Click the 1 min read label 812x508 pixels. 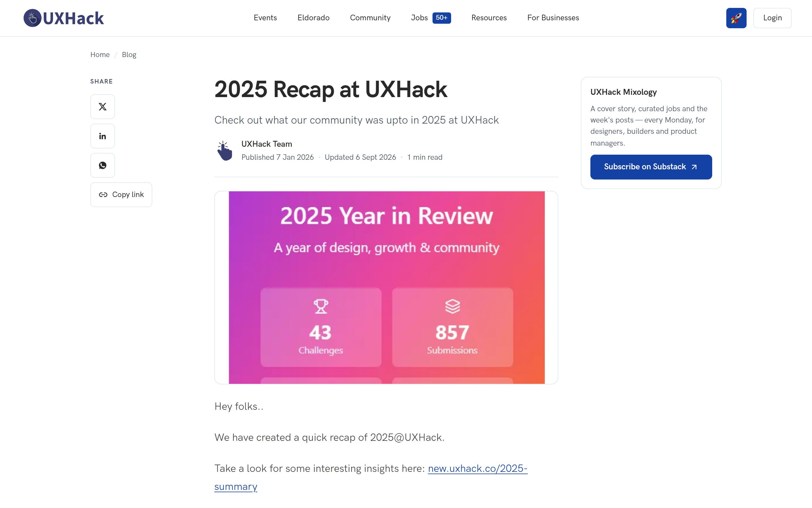(x=425, y=157)
